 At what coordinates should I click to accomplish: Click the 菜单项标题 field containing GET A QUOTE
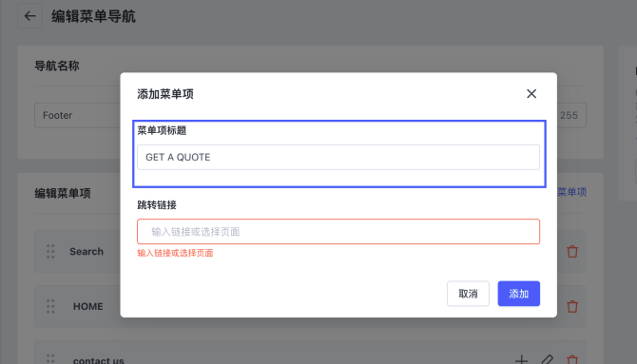tap(338, 157)
